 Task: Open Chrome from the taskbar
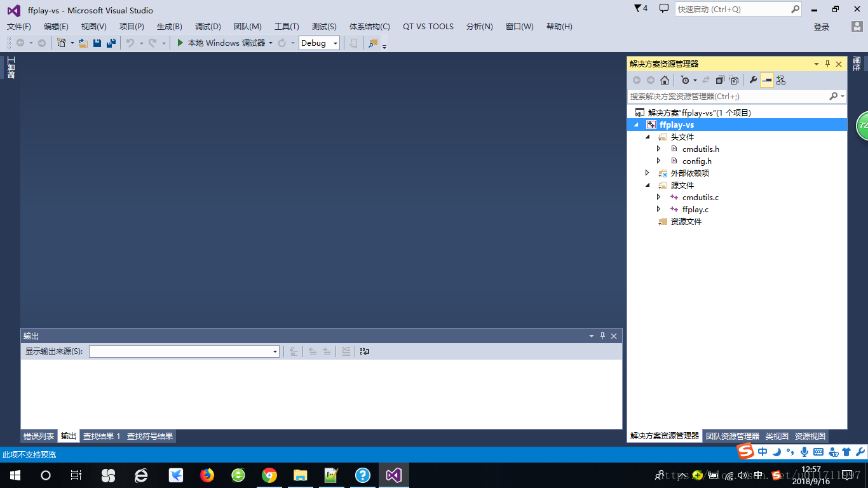tap(269, 475)
